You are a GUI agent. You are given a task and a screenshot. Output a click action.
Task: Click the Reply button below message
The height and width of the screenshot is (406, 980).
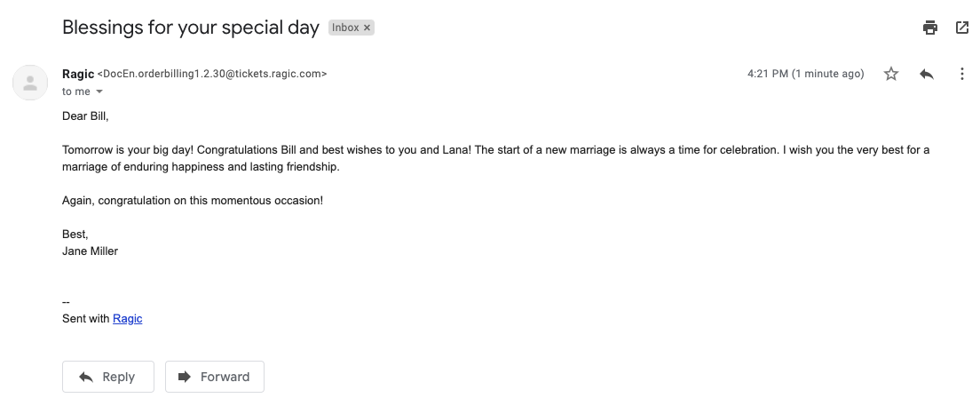click(x=108, y=377)
